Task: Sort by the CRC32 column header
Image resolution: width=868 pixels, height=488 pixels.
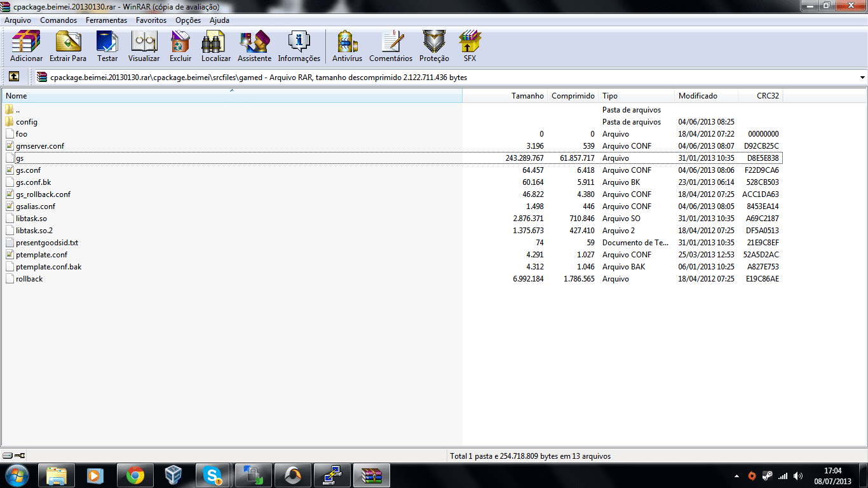Action: click(x=761, y=96)
